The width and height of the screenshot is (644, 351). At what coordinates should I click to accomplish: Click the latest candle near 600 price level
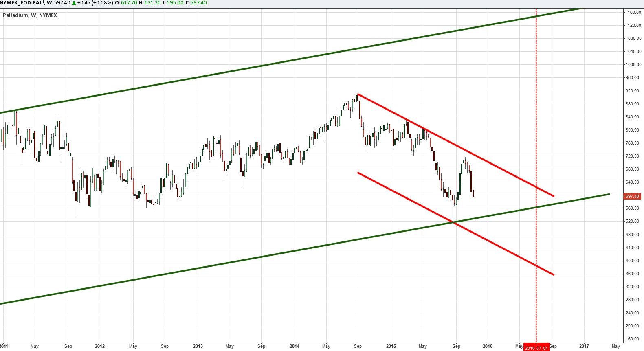tap(473, 193)
